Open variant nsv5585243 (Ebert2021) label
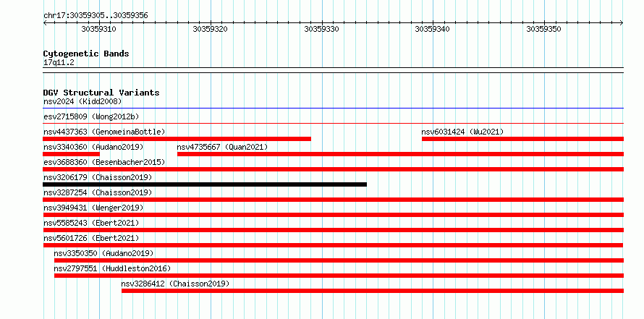The width and height of the screenshot is (644, 319). pyautogui.click(x=91, y=223)
